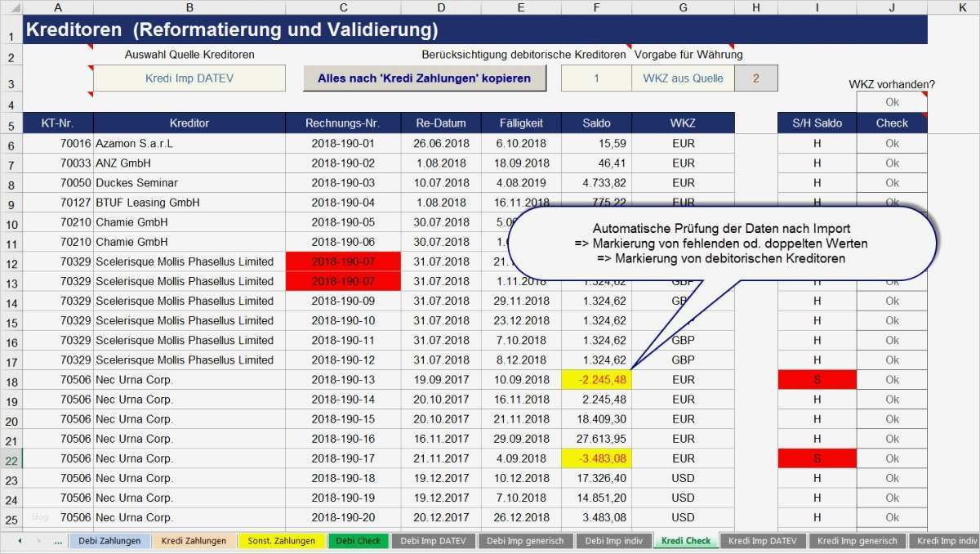Screen dimensions: 980x554
Task: Select the red invoice cell in row 12
Action: [x=343, y=261]
